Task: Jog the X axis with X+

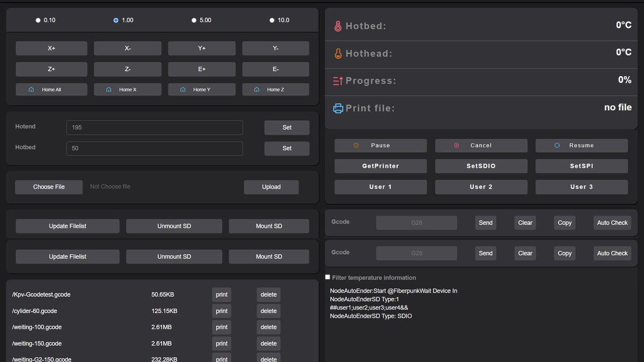Action: [x=52, y=48]
